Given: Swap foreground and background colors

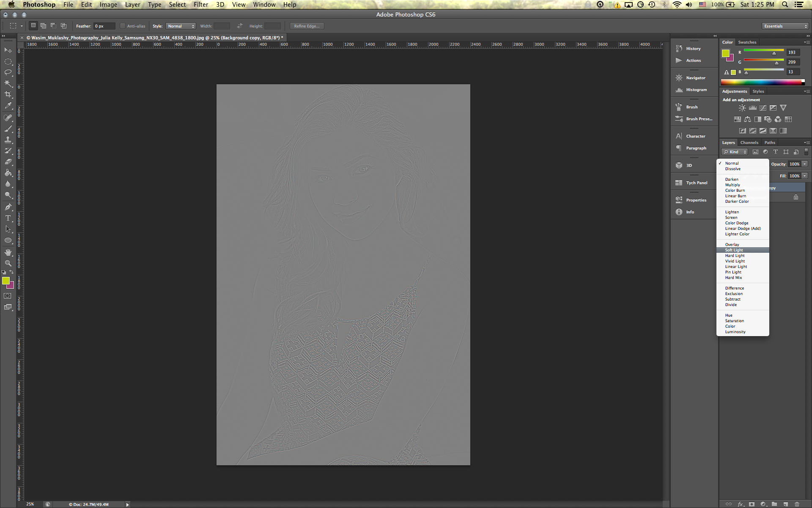Looking at the screenshot, I should click(x=11, y=272).
